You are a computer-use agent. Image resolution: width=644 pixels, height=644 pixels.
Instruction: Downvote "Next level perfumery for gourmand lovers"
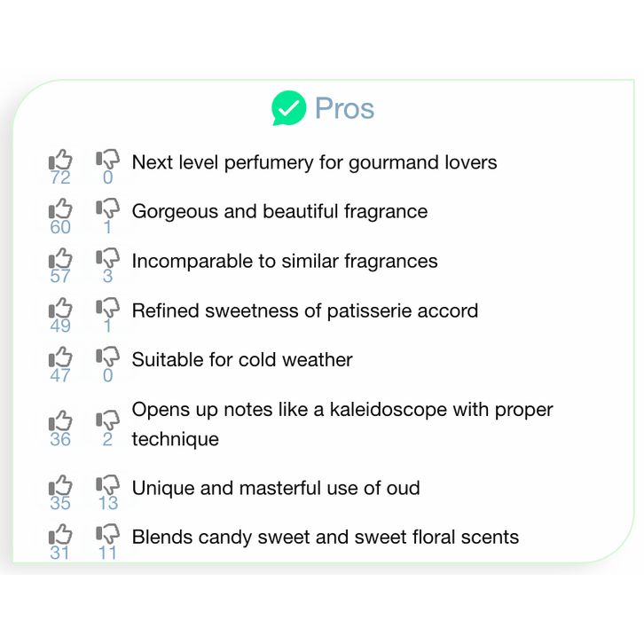(107, 160)
